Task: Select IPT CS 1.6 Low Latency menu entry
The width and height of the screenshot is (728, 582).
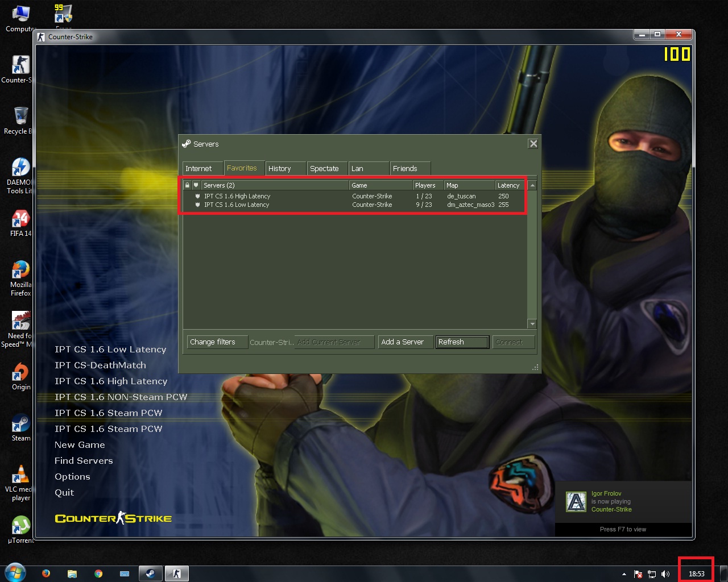Action: [x=110, y=350]
